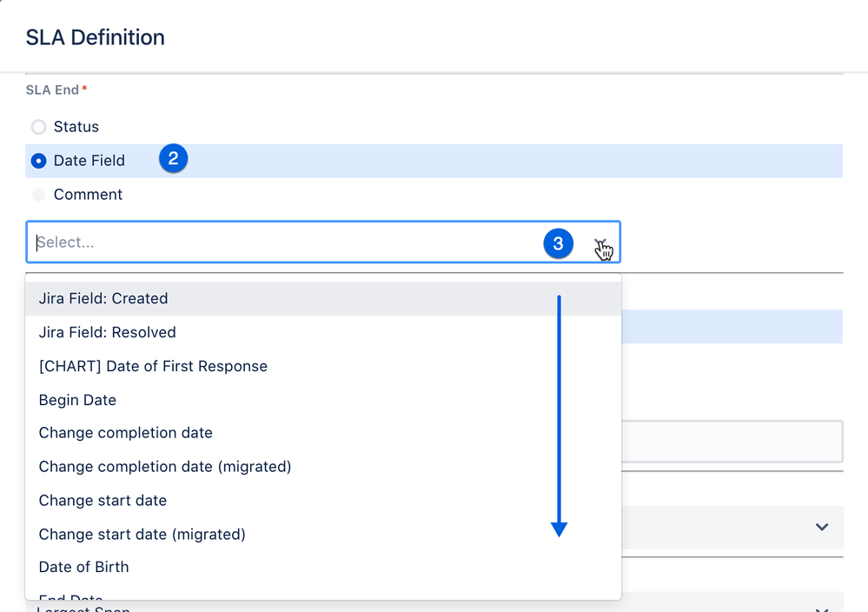
Task: Select the Status radio button
Action: [x=38, y=127]
